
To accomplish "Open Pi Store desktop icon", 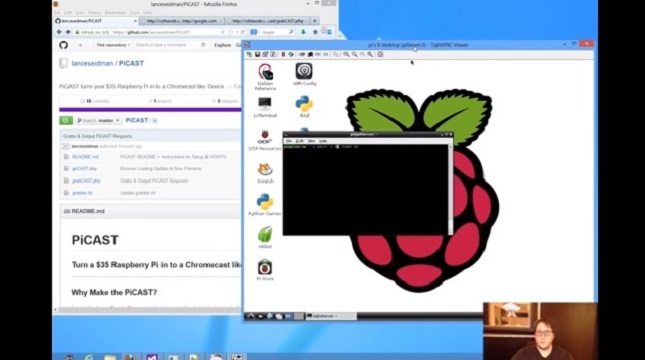I will point(265,270).
